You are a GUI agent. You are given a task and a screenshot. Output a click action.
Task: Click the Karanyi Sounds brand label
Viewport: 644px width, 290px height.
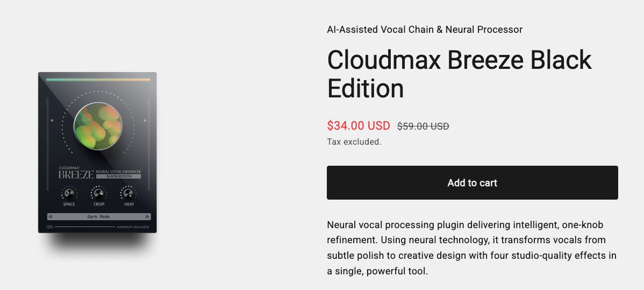(x=133, y=227)
